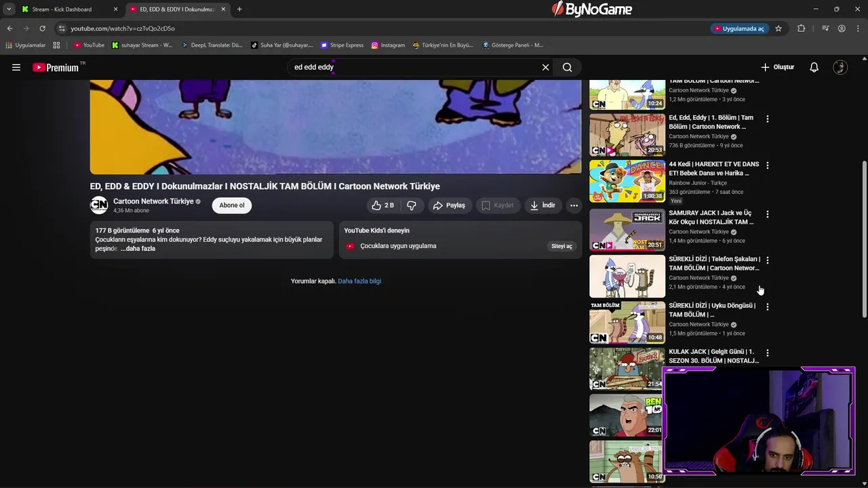868x488 pixels.
Task: Open Cartoon Network Türkiye channel avatar
Action: [99, 205]
